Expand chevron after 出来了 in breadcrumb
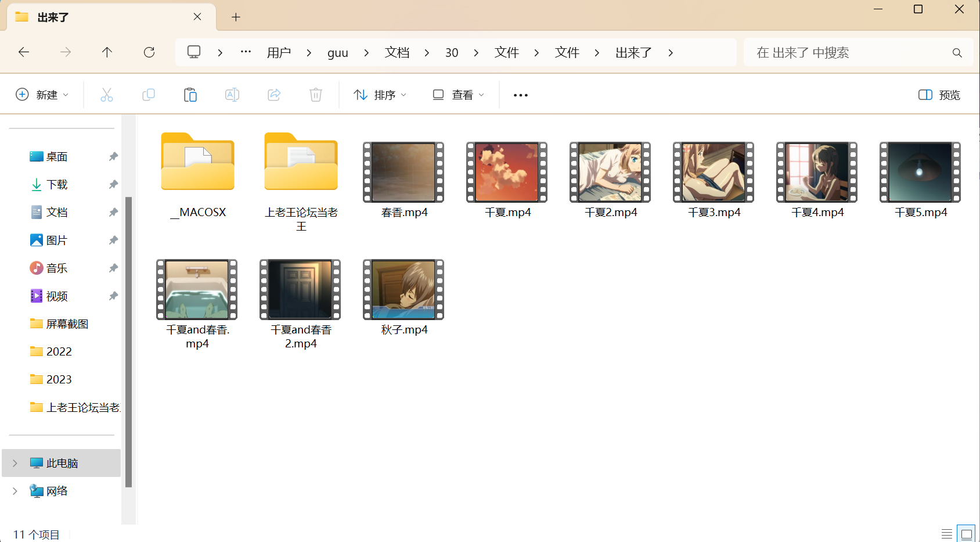 (x=671, y=53)
